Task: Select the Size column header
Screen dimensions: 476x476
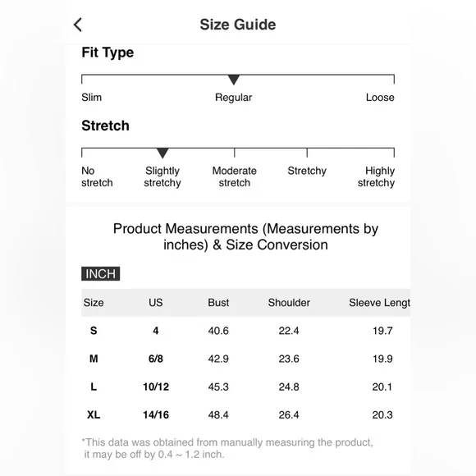Action: click(94, 303)
